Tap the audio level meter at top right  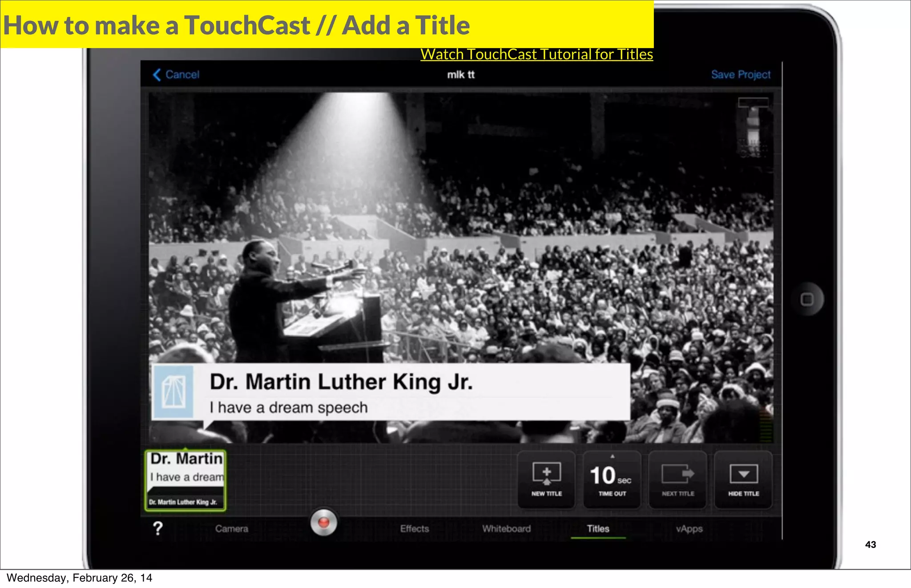753,128
